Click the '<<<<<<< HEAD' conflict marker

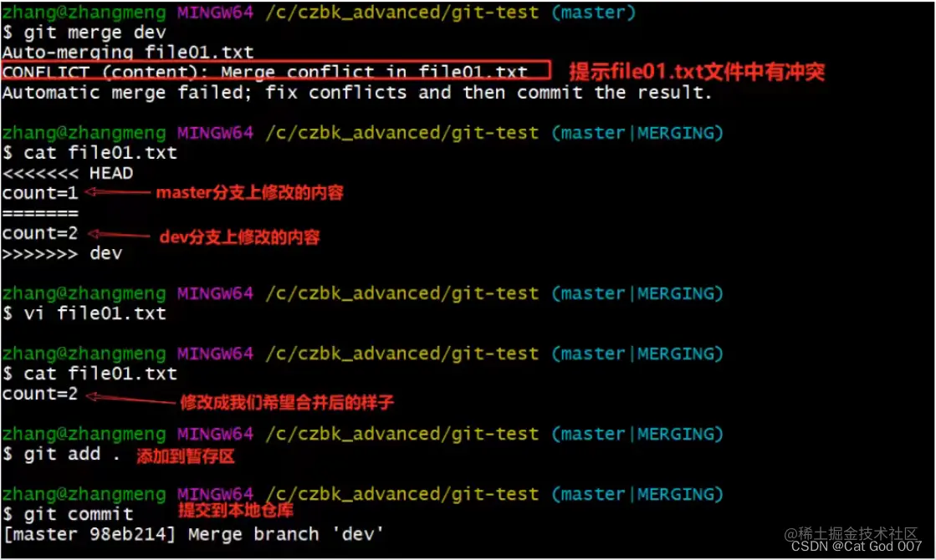pyautogui.click(x=68, y=173)
